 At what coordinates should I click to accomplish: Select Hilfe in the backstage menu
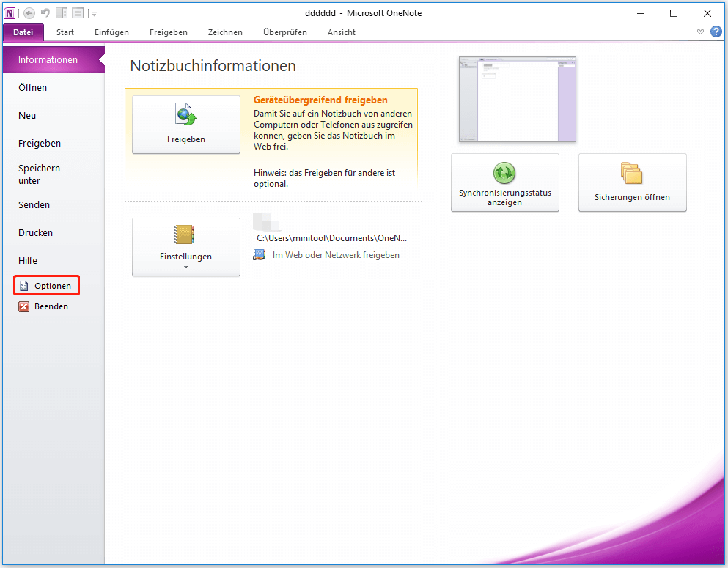tap(27, 260)
